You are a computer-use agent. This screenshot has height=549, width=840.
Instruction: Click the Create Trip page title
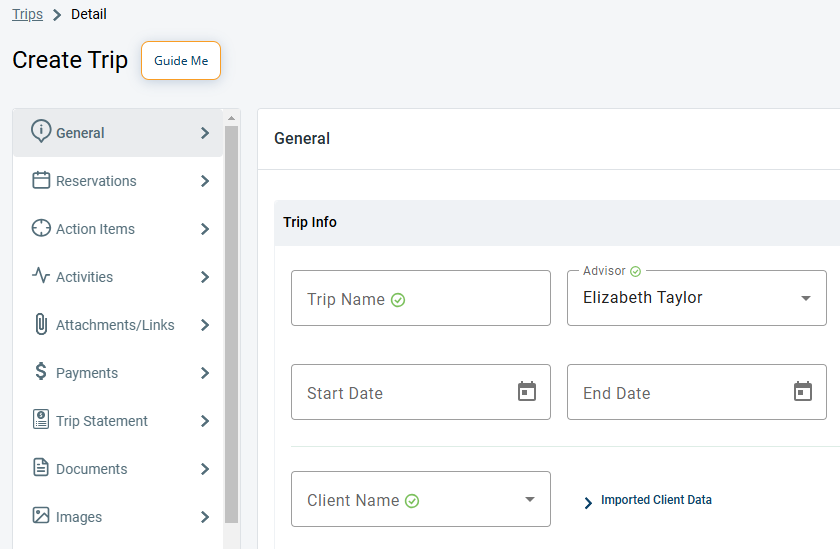coord(70,60)
